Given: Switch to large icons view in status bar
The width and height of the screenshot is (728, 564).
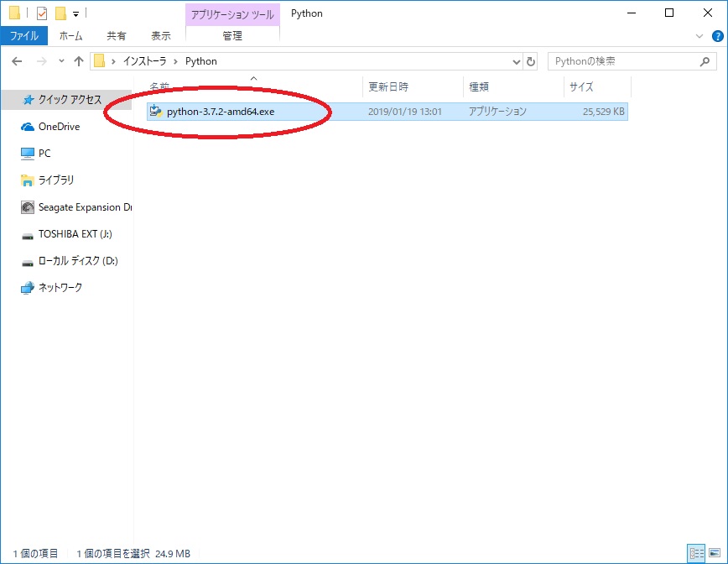Looking at the screenshot, I should pos(715,553).
